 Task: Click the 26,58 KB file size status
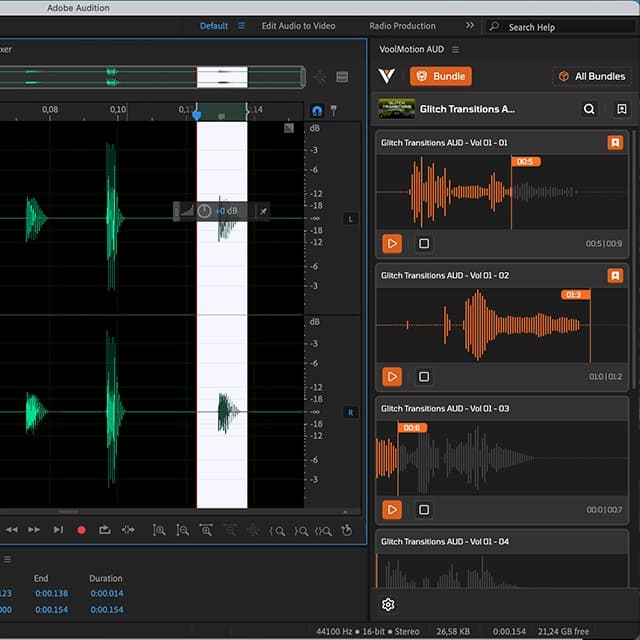click(x=453, y=631)
